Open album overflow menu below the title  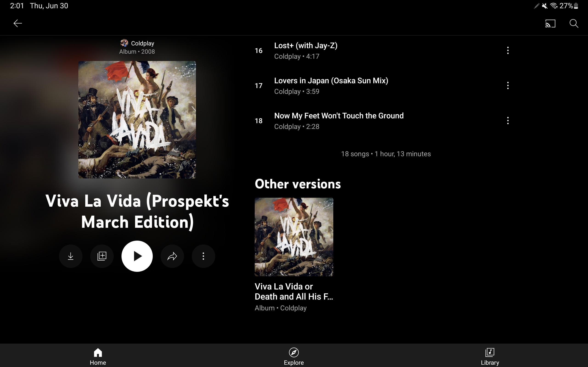(203, 256)
